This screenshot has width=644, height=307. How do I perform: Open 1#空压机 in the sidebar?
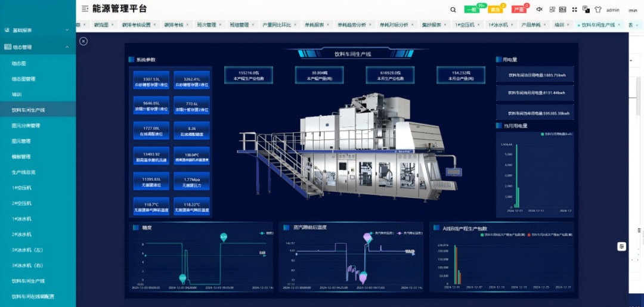coord(21,188)
